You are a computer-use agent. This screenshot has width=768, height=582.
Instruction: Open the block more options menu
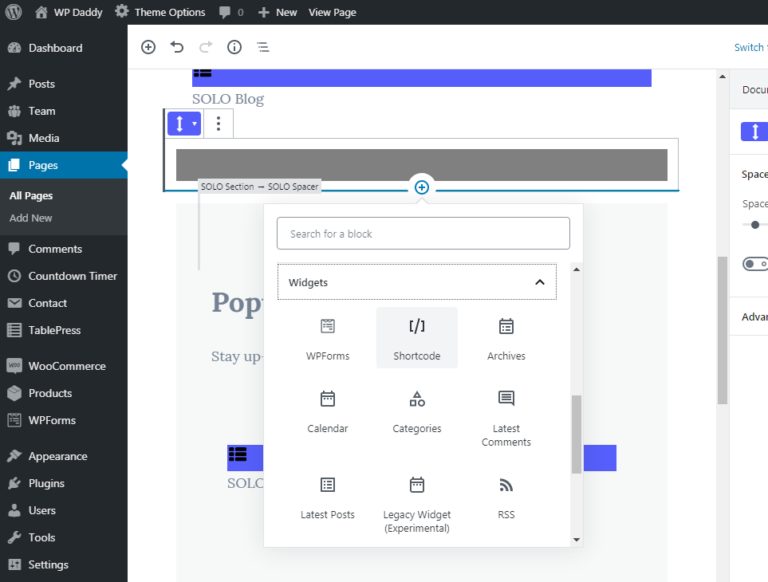(219, 124)
